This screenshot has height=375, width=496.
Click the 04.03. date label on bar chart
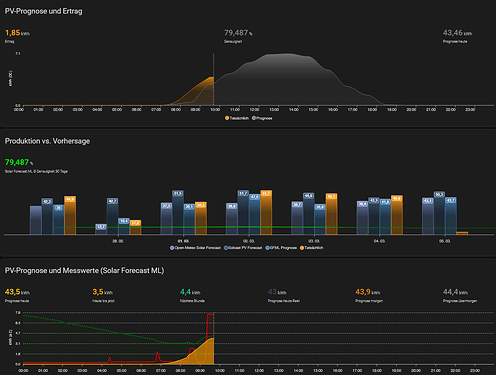pyautogui.click(x=379, y=241)
